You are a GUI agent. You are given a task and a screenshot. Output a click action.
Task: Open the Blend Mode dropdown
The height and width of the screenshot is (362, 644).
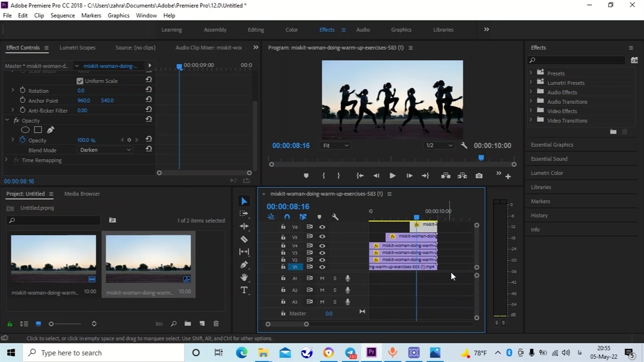105,150
